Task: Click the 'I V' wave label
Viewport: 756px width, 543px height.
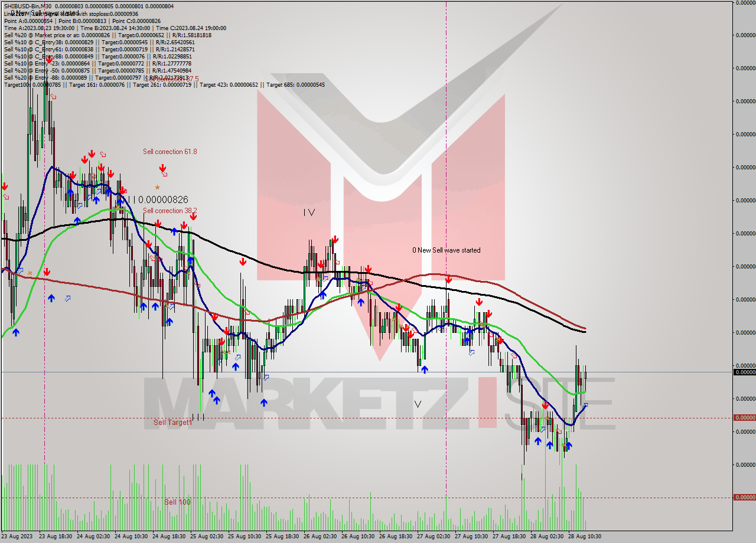Action: tap(309, 212)
